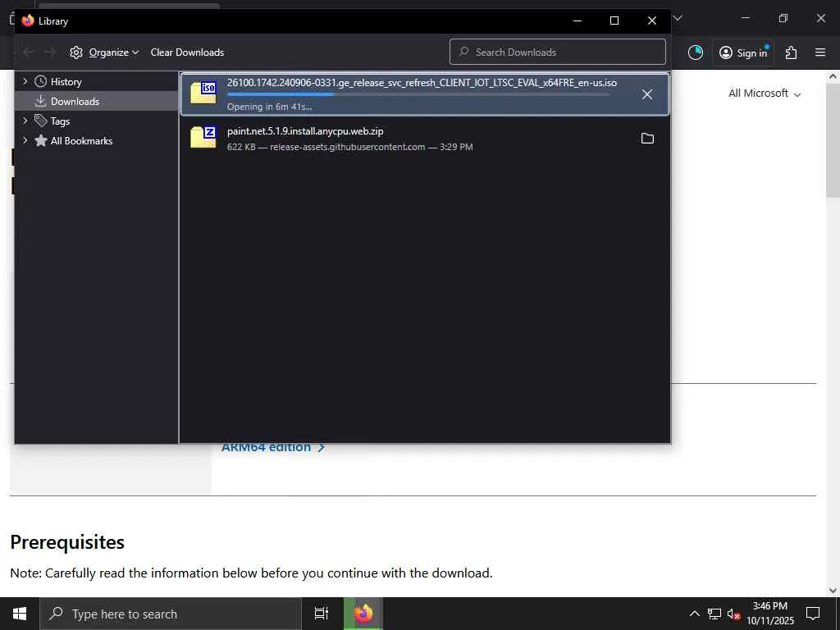Open the Organize gear menu

point(104,52)
